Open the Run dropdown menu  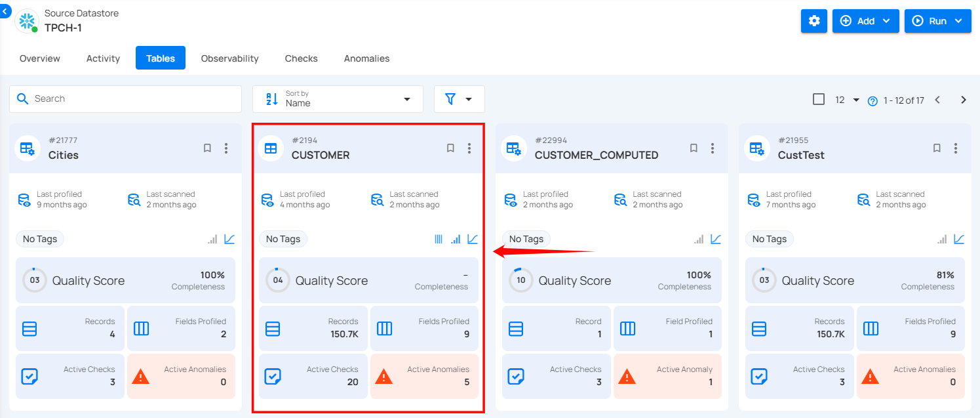tap(937, 21)
